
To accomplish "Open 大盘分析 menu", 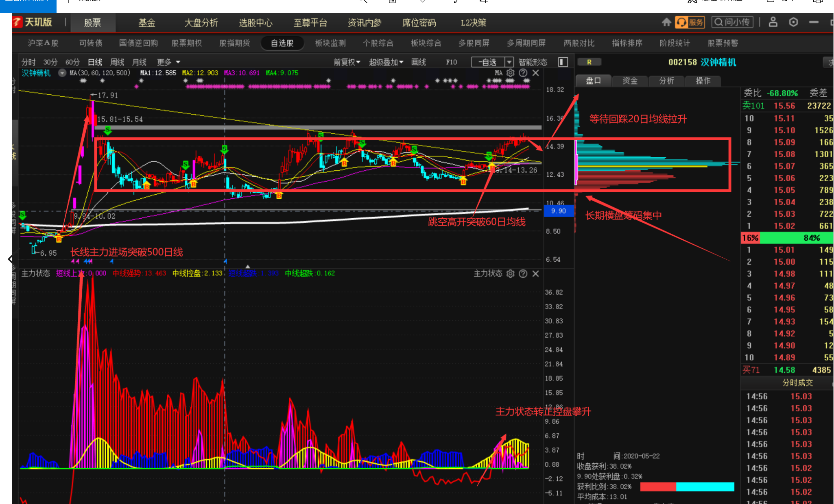I will [201, 23].
